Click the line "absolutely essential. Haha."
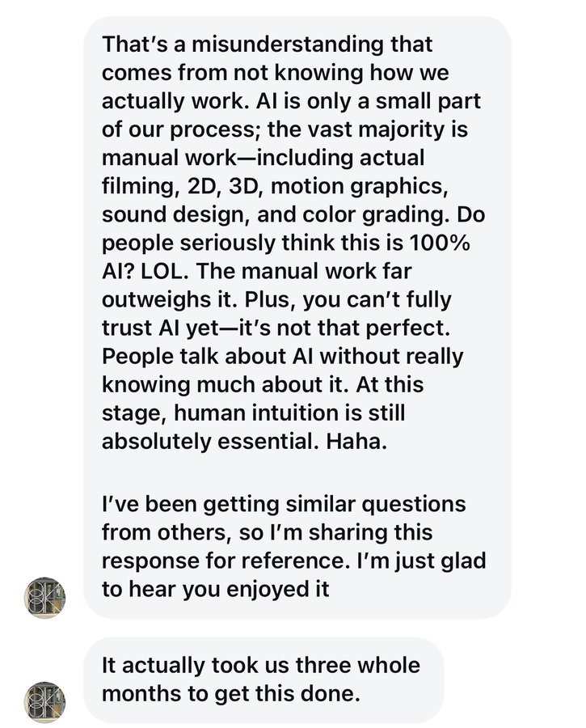The image size is (586, 728). point(217,442)
